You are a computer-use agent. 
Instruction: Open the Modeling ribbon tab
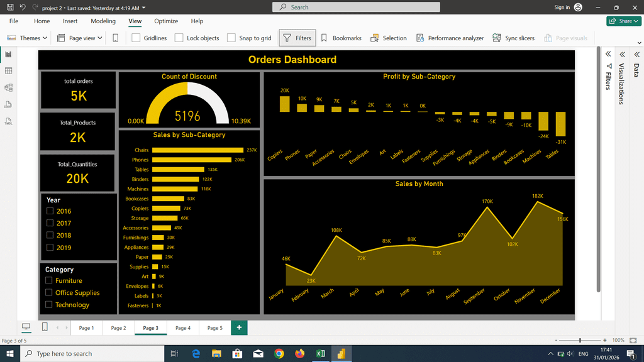(x=103, y=21)
